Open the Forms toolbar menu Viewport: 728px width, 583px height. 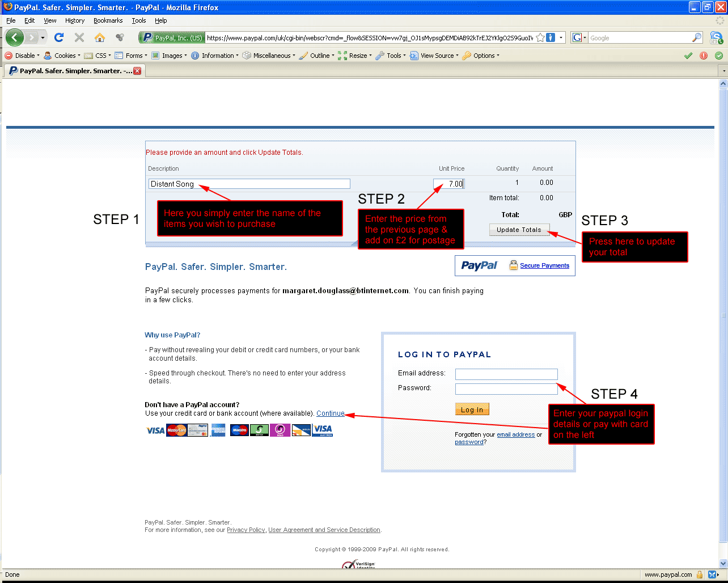coord(131,56)
